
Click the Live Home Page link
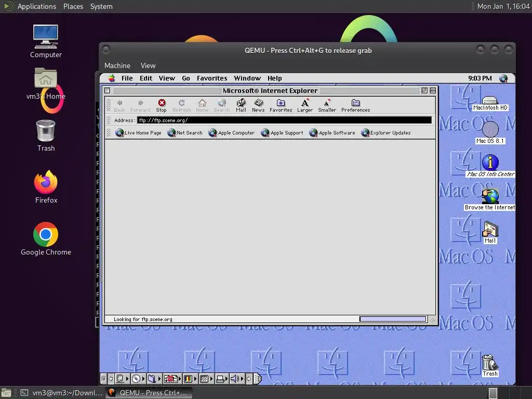pyautogui.click(x=138, y=132)
